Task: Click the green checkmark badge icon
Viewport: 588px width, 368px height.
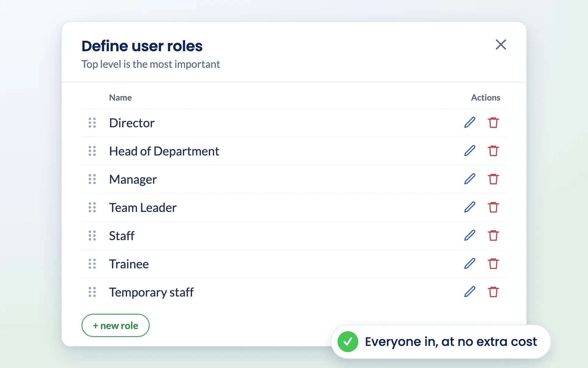Action: pos(348,342)
